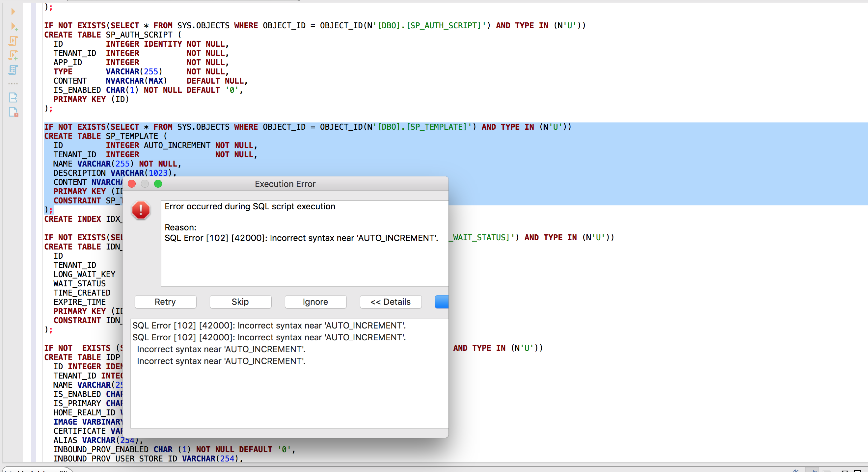This screenshot has width=868, height=472.
Task: Click AUTO_INCREMENT keyword in SP_TEMPLATE table
Action: pos(177,145)
